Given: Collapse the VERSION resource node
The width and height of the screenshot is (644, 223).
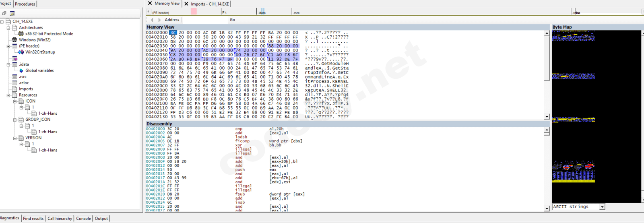Looking at the screenshot, I should [15, 138].
